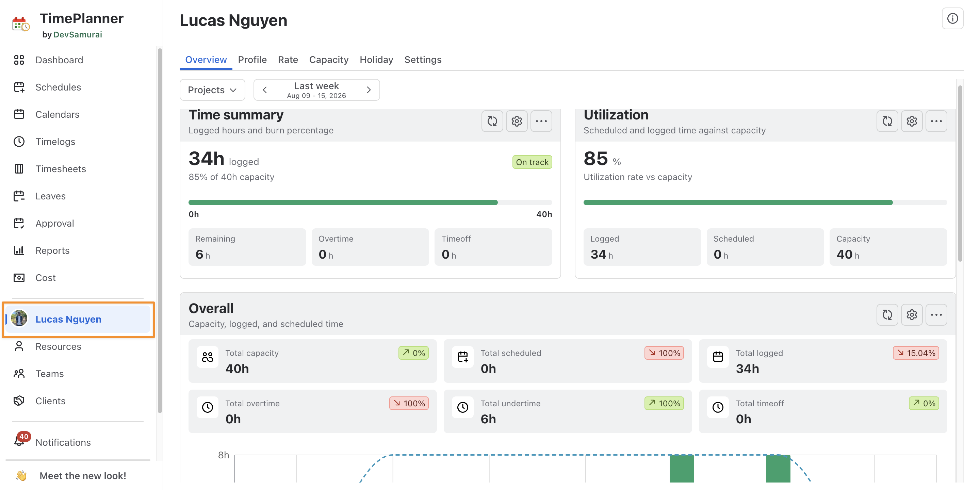This screenshot has width=980, height=490.
Task: Refresh the Overall widget
Action: click(x=887, y=315)
